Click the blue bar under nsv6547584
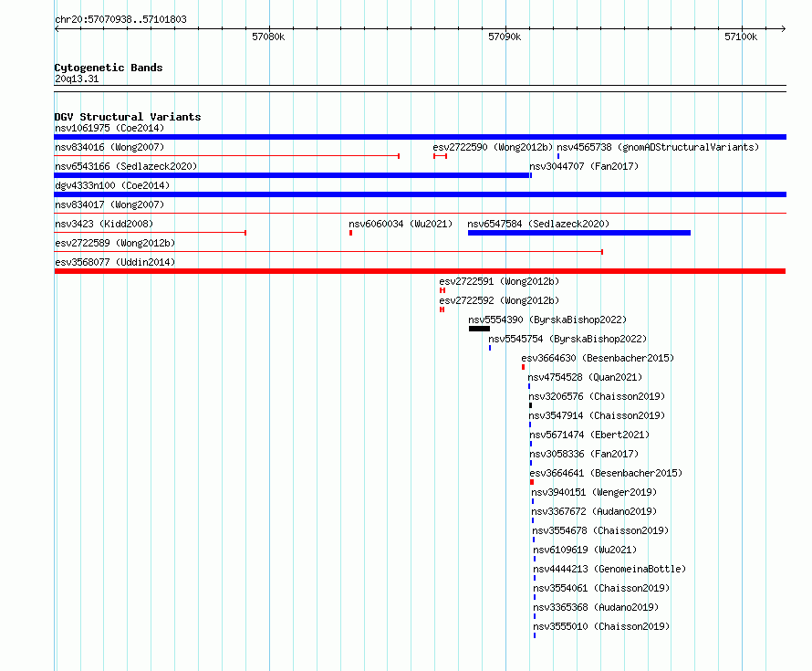This screenshot has width=812, height=671. (x=579, y=233)
